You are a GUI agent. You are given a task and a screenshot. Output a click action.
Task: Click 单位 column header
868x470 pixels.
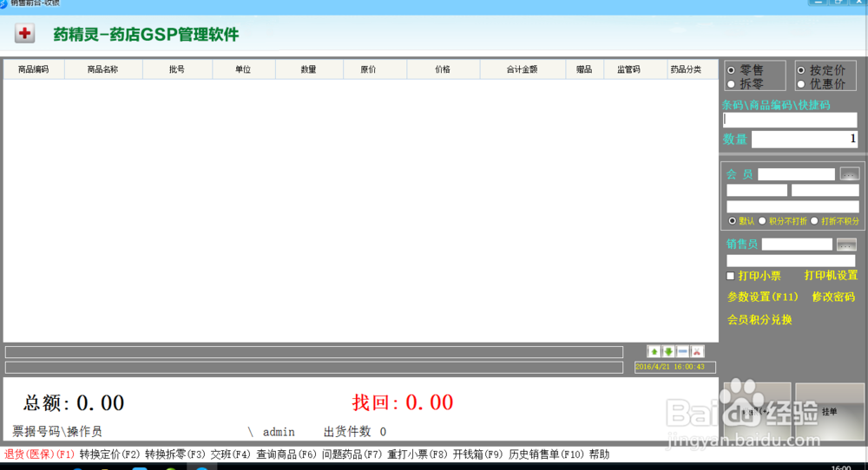click(x=243, y=69)
